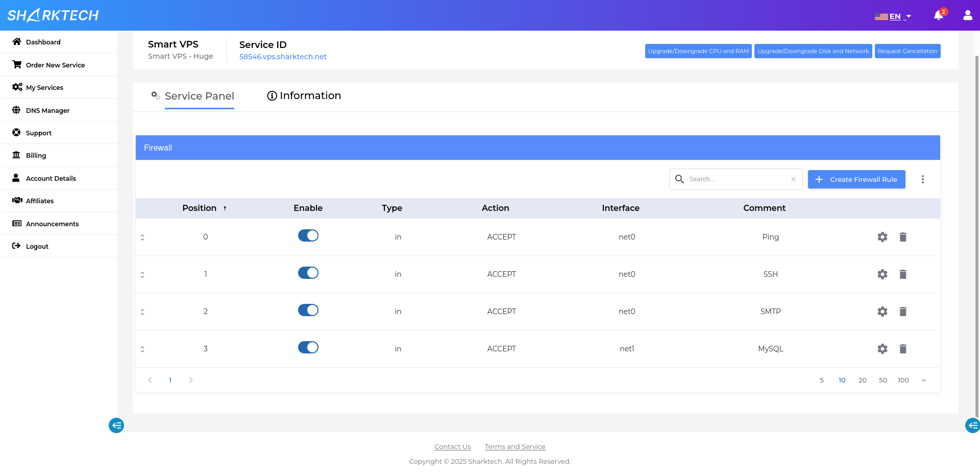Disable the Ping rule toggle
Image resolution: width=980 pixels, height=476 pixels.
point(308,235)
